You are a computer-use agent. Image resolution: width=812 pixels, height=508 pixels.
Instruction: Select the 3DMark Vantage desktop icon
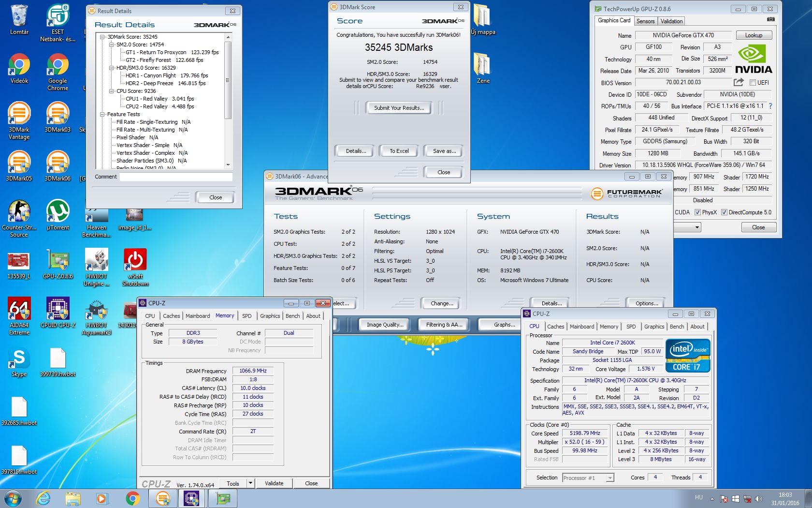point(19,121)
